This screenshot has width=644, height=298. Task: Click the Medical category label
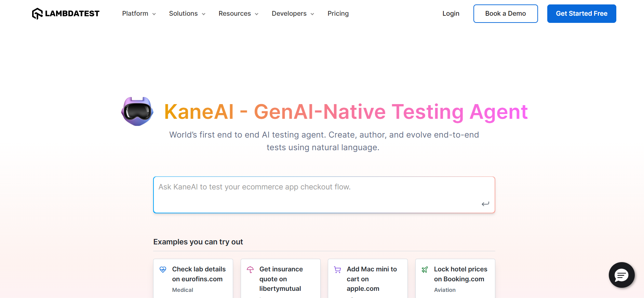(x=183, y=290)
